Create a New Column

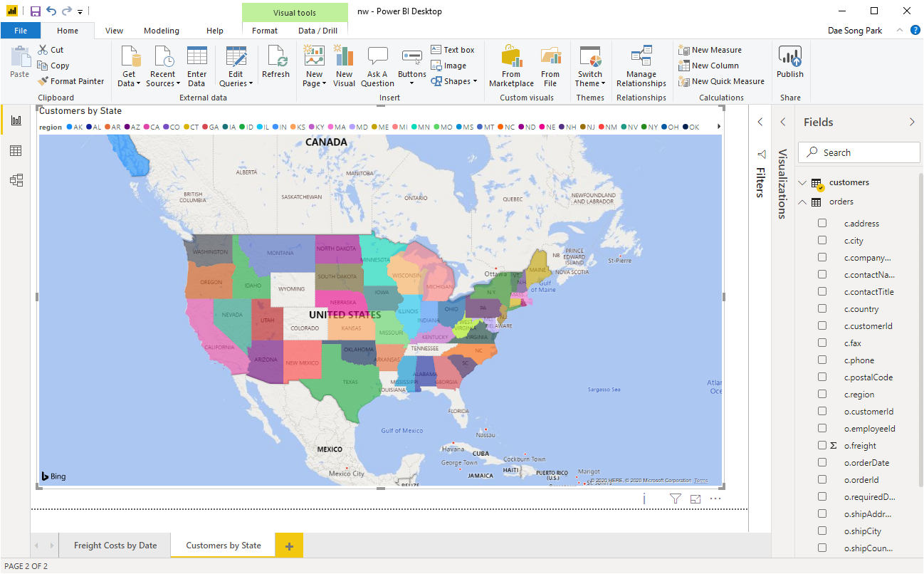(708, 66)
